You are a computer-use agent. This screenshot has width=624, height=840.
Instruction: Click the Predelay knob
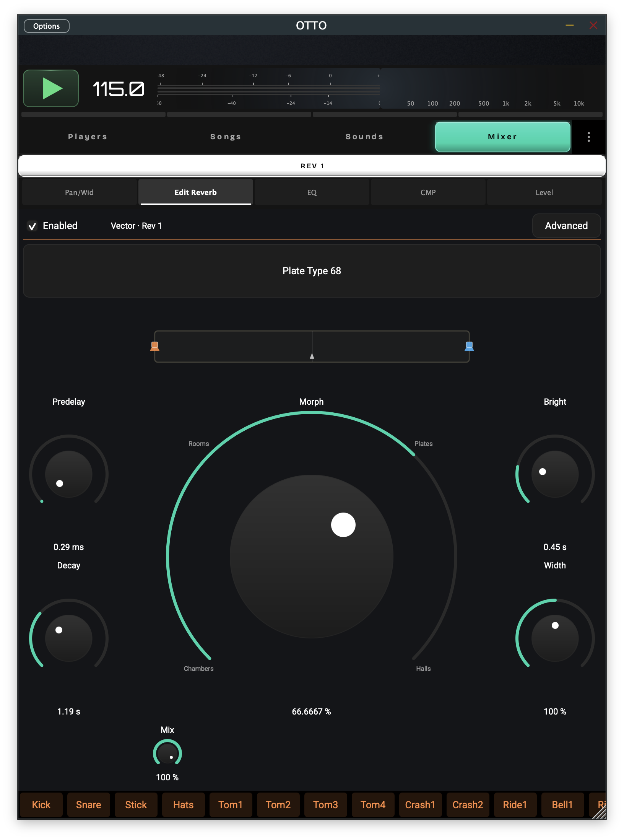tap(69, 474)
